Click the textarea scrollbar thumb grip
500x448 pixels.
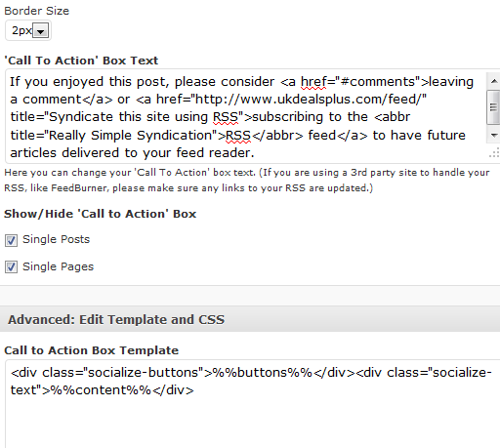pos(493,107)
